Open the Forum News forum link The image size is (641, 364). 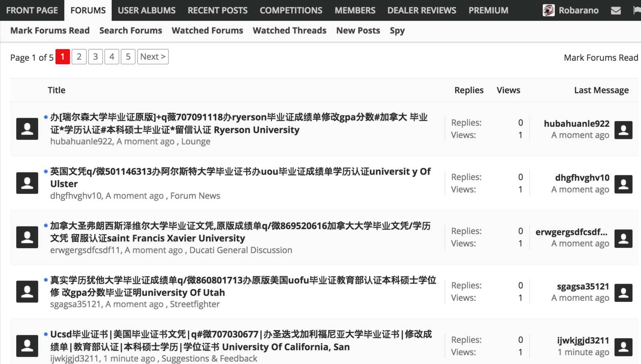[x=195, y=196]
